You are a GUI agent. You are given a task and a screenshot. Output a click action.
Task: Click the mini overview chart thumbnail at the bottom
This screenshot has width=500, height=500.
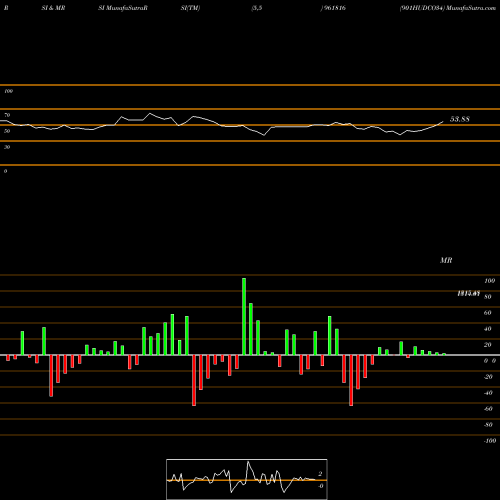247,479
